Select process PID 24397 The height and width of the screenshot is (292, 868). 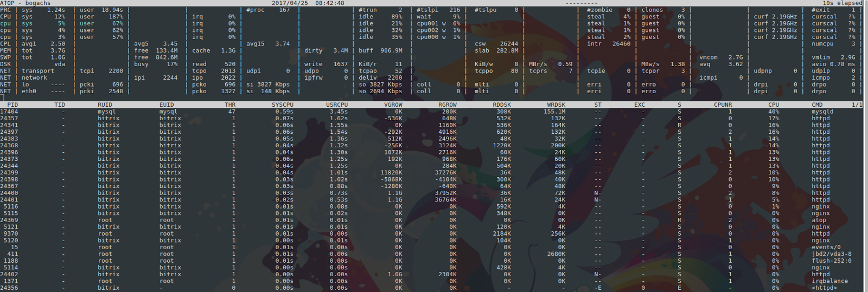tap(9, 132)
